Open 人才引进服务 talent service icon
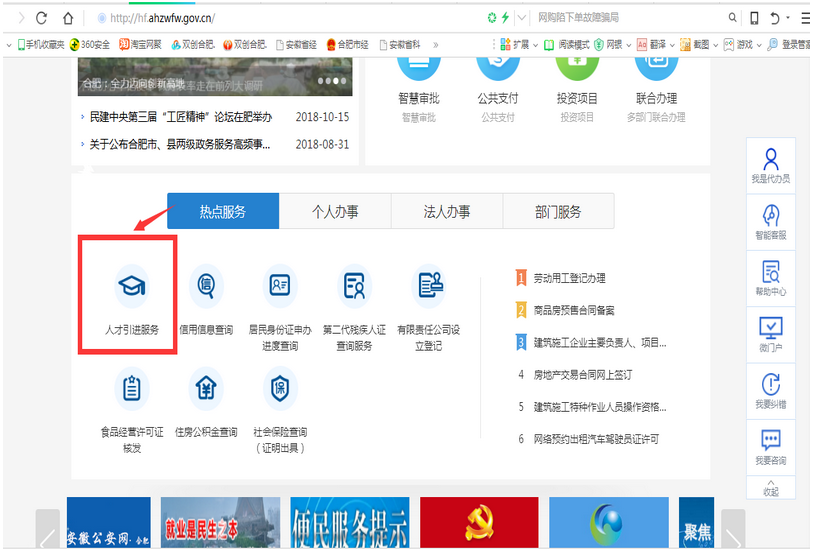Viewport: 817px width, 549px height. (x=132, y=286)
